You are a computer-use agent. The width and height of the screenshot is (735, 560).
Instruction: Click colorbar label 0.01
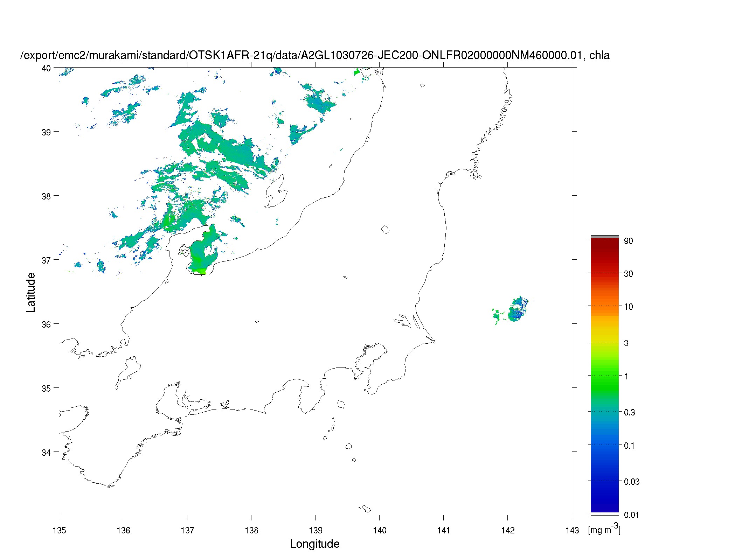pos(632,515)
